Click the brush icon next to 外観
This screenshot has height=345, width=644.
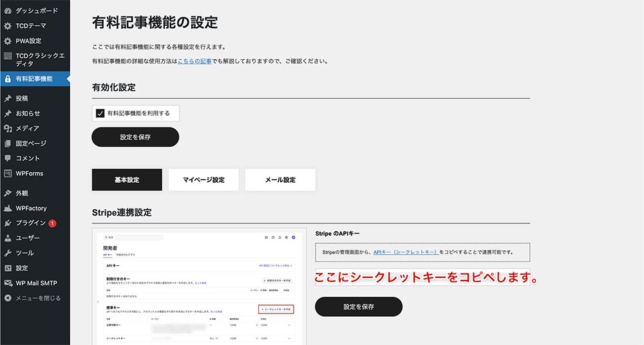click(x=8, y=193)
